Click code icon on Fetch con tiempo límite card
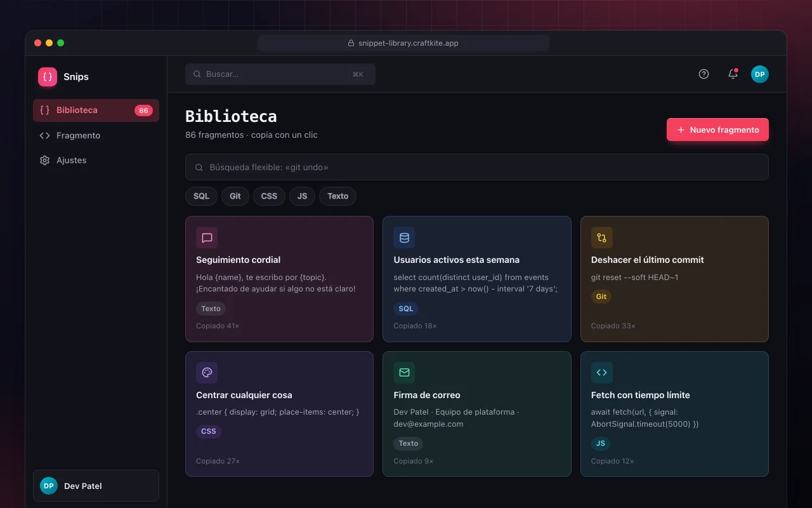The height and width of the screenshot is (508, 812). (x=601, y=373)
